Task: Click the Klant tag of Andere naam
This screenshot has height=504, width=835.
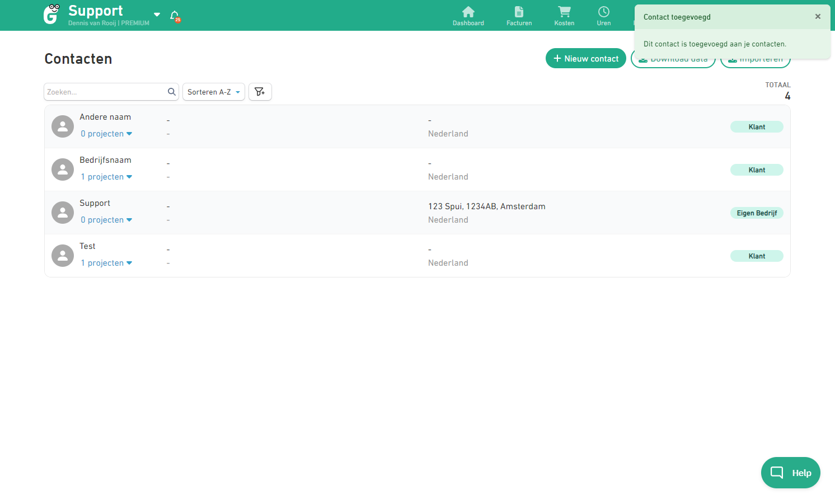Action: (757, 127)
